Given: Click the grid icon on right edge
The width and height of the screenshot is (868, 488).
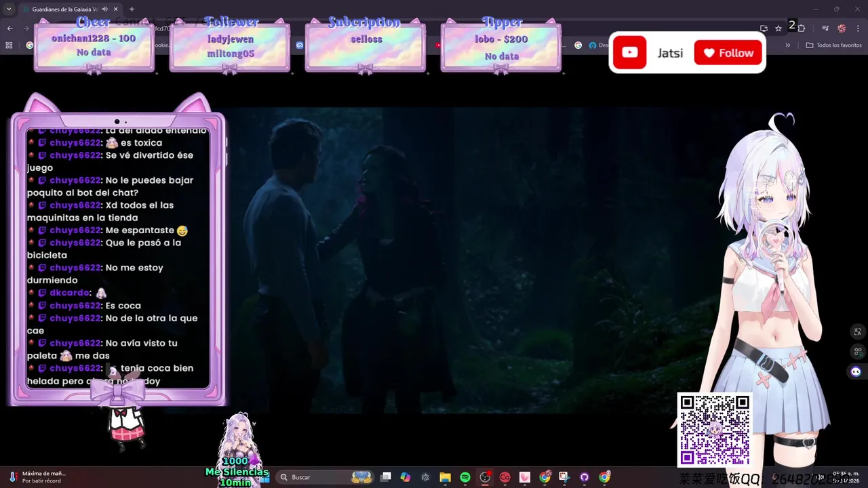Looking at the screenshot, I should pos(858,352).
